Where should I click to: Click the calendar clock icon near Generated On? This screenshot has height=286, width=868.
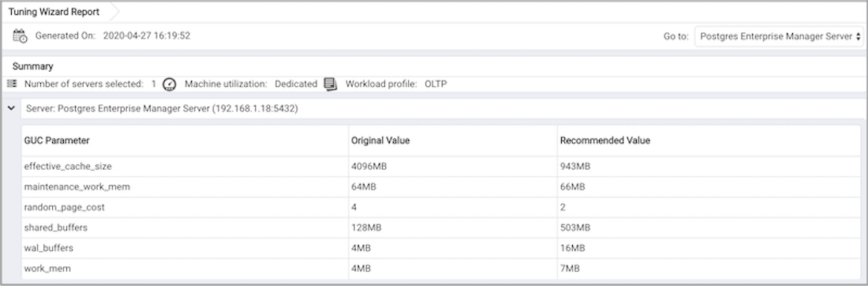pos(20,36)
